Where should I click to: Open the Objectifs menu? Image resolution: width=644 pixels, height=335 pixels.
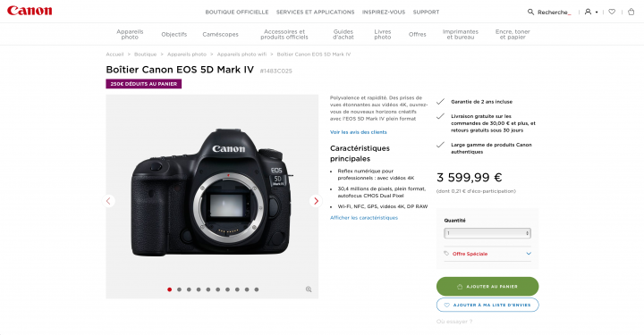(174, 35)
